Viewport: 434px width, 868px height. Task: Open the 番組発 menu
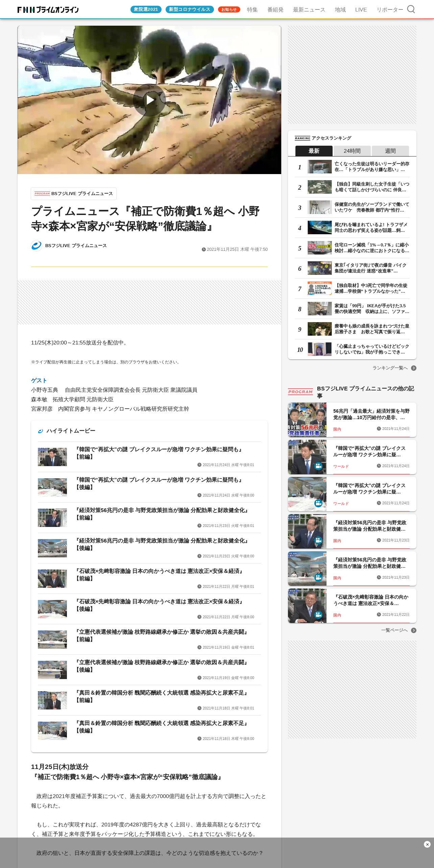[275, 10]
